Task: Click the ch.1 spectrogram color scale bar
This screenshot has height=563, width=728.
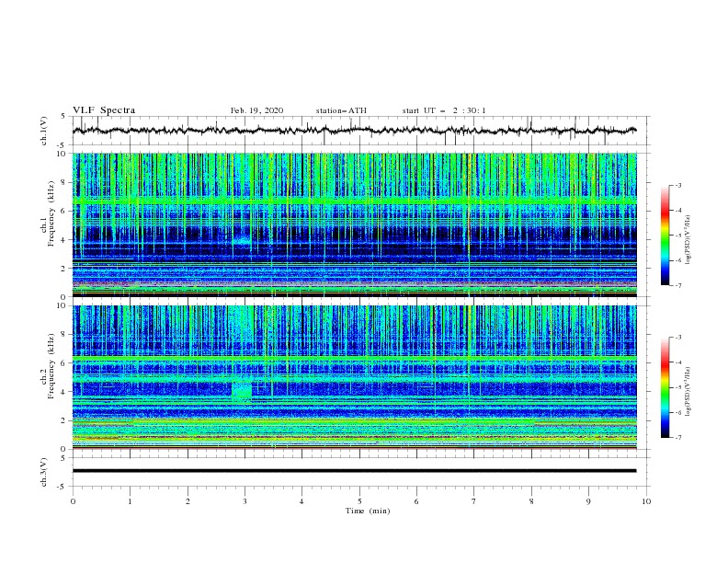Action: point(665,236)
